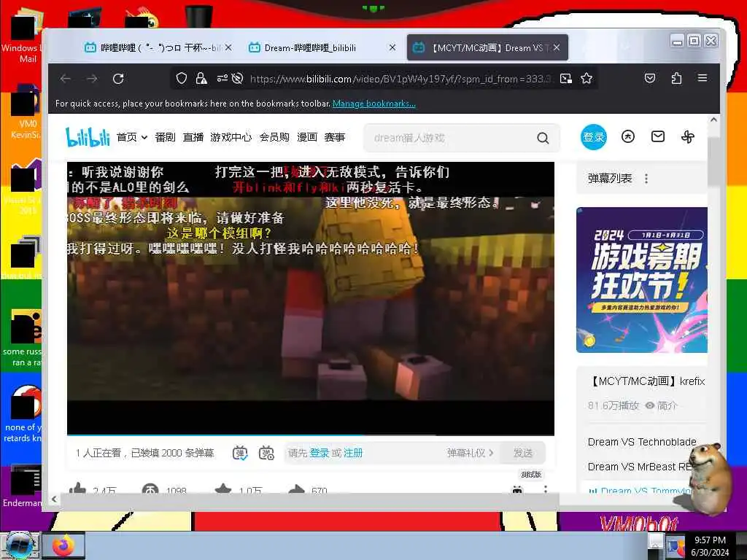Open the clock showing 9:57 PM
The height and width of the screenshot is (560, 747).
tap(710, 546)
